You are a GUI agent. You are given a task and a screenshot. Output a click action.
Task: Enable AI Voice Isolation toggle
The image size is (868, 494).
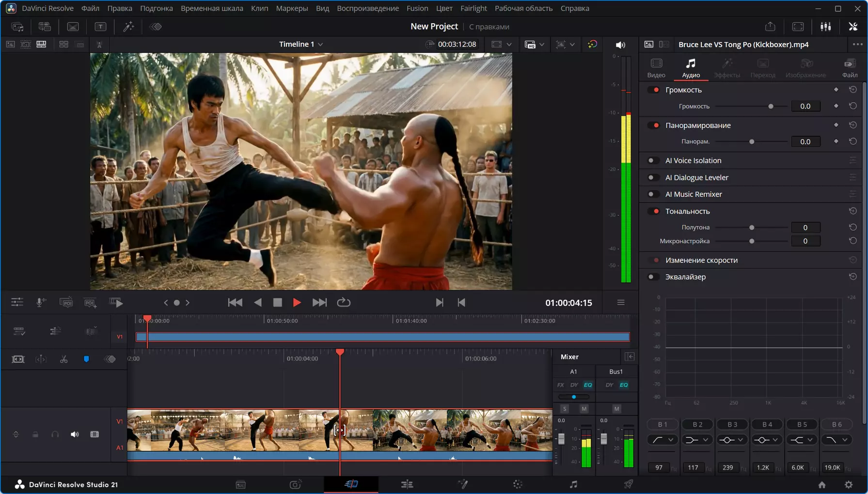[653, 161]
